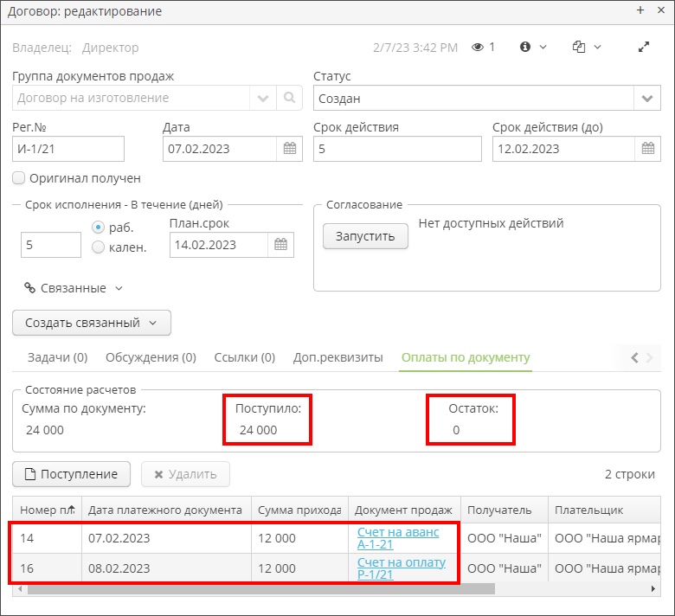Click the Запустить button
The width and height of the screenshot is (675, 616).
tap(365, 236)
